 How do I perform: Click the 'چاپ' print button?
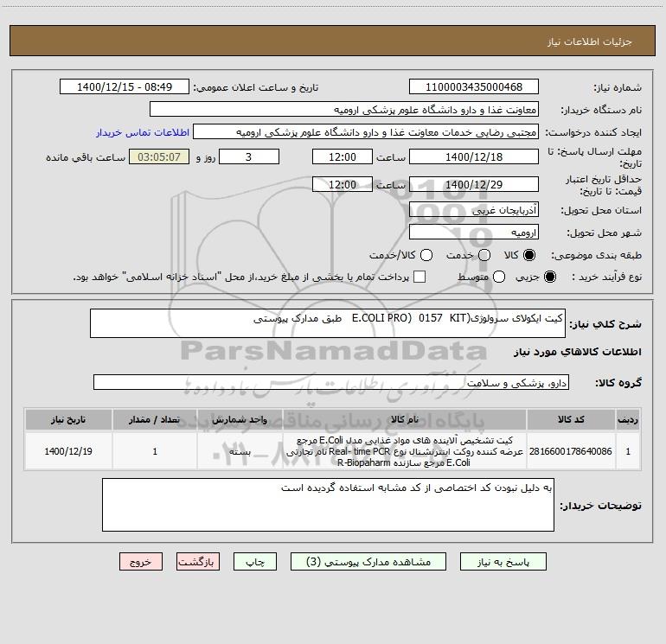pyautogui.click(x=255, y=562)
